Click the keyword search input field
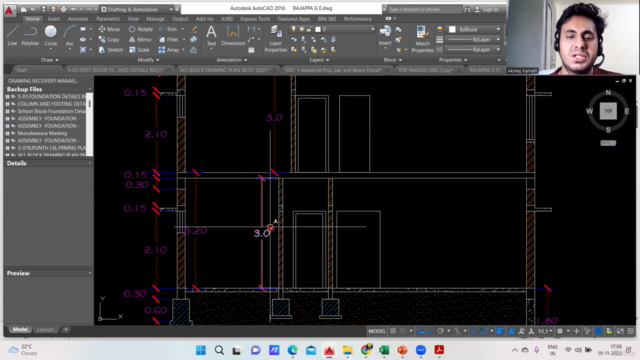640x360 pixels. coord(424,9)
